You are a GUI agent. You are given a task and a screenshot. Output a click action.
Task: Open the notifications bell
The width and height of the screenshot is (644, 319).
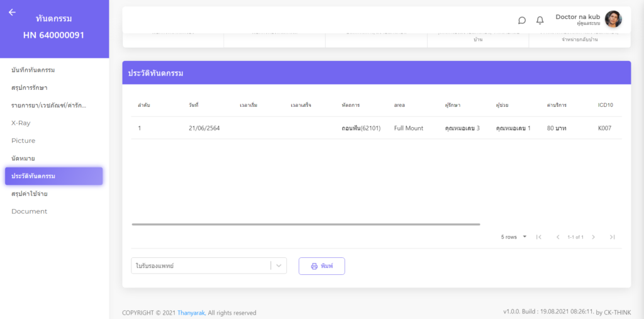tap(540, 20)
